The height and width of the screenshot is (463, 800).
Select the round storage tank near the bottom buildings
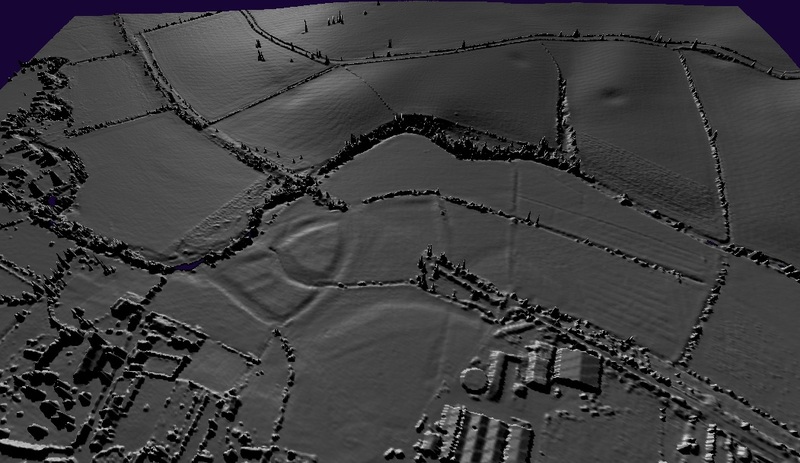click(474, 379)
